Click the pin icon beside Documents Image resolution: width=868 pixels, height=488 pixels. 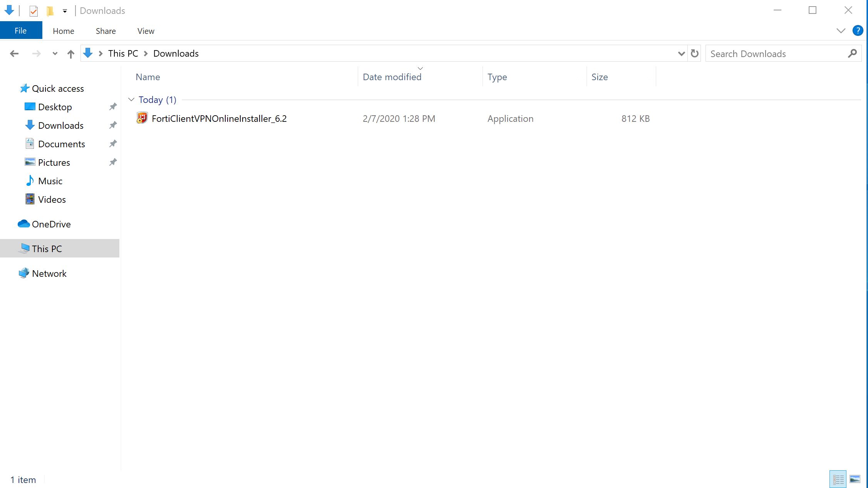pos(113,143)
